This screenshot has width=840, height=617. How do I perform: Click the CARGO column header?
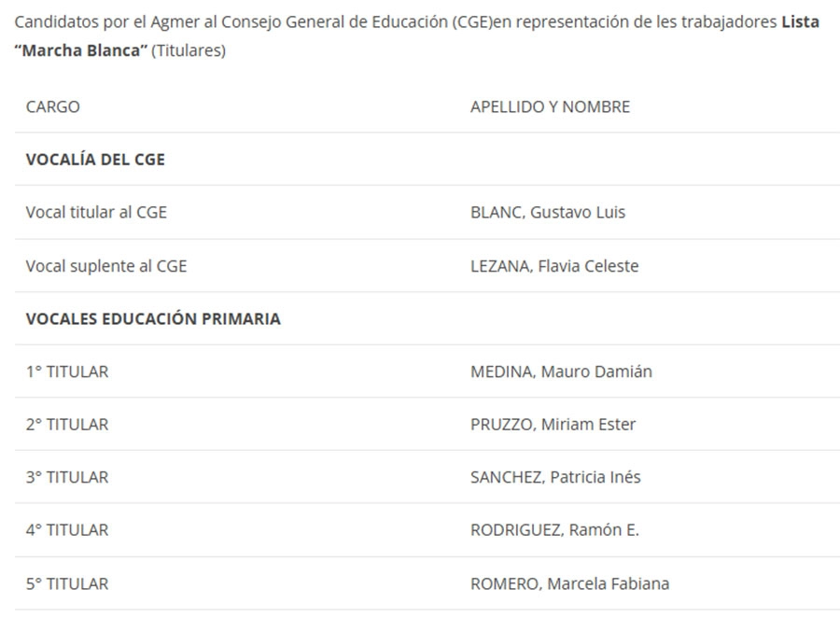pyautogui.click(x=53, y=106)
